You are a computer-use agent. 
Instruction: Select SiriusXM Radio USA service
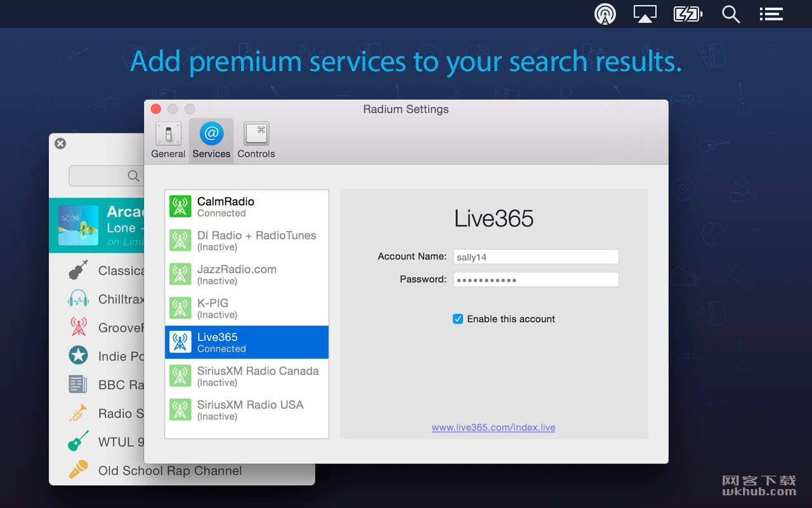(x=247, y=410)
